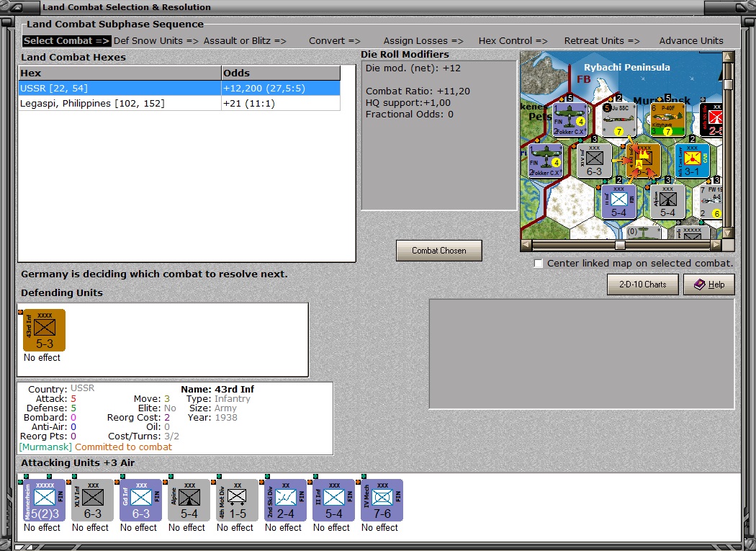Click the Combat Ratio: +11,20 line
Viewport: 756px width, 551px height.
pyautogui.click(x=418, y=91)
